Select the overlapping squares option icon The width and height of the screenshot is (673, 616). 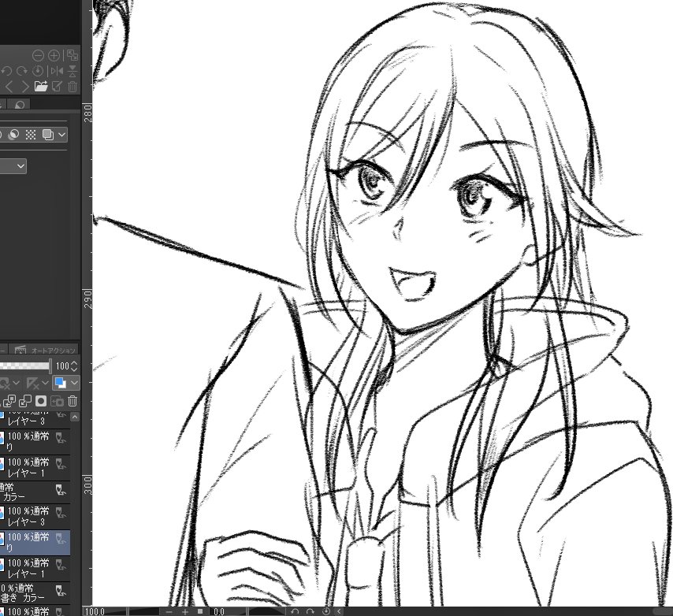point(47,135)
